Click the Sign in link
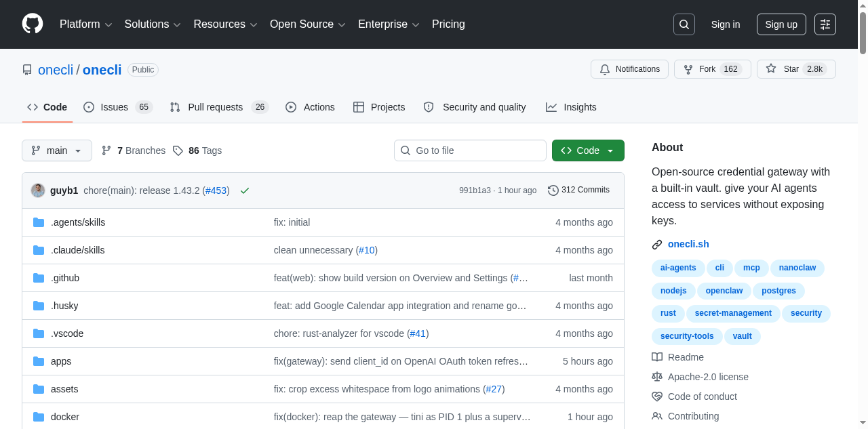Viewport: 868px width, 429px height. pos(726,24)
